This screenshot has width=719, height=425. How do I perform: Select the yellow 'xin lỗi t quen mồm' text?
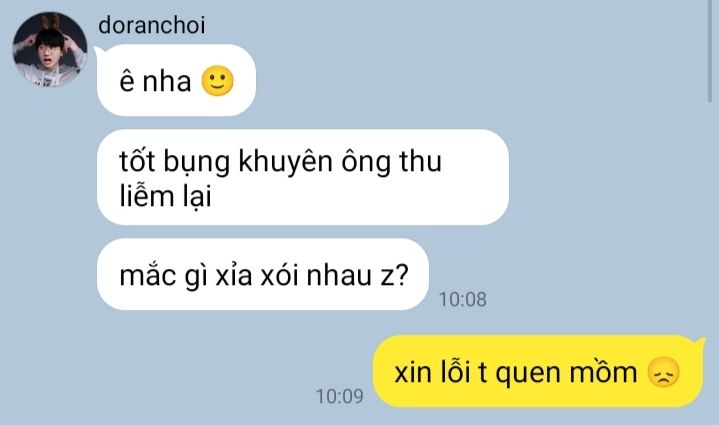point(515,372)
